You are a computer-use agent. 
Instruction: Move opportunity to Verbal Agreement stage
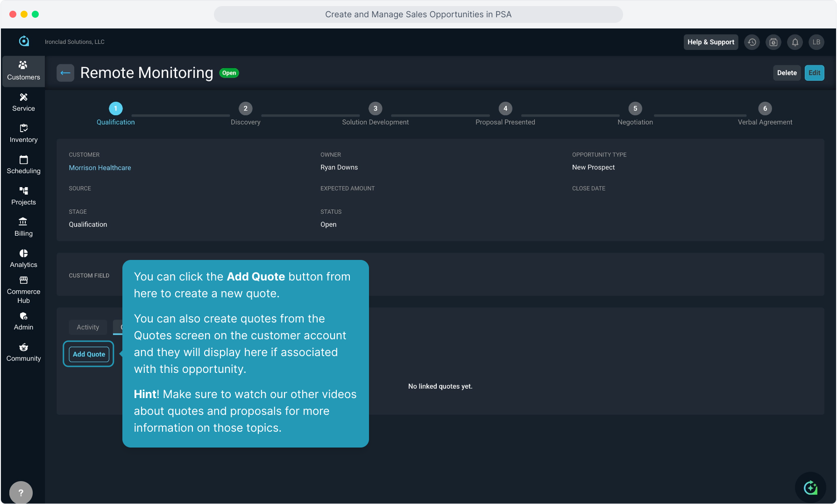click(765, 109)
